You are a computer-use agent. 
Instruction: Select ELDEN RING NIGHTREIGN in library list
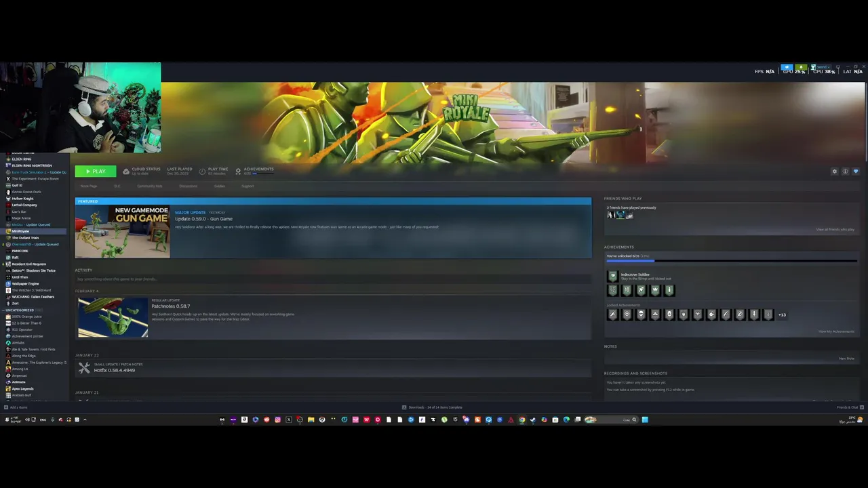[x=31, y=165]
